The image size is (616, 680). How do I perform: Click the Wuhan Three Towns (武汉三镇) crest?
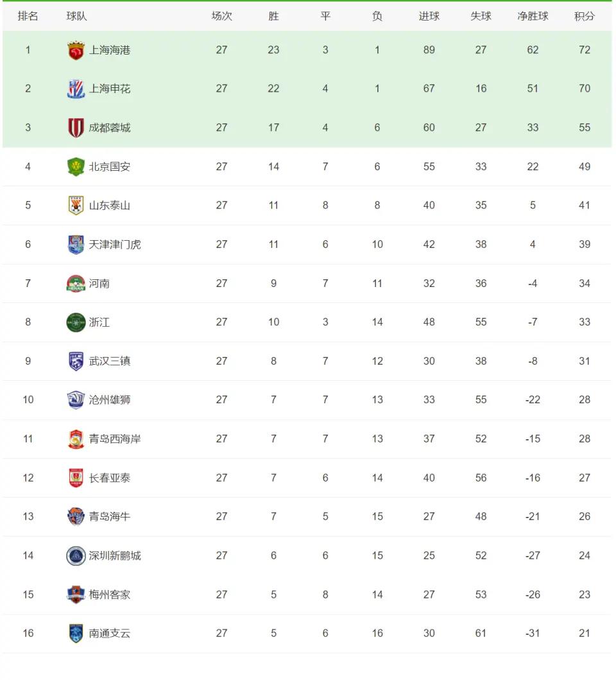[76, 361]
